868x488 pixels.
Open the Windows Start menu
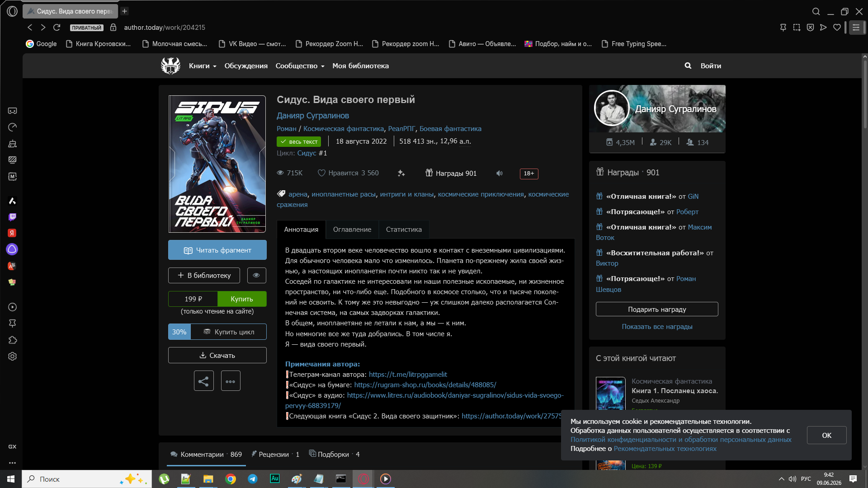11,479
